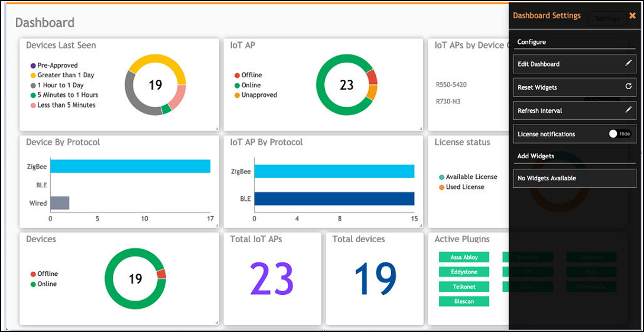644x332 pixels.
Task: Click the Dashboard Settings panel title
Action: [547, 15]
